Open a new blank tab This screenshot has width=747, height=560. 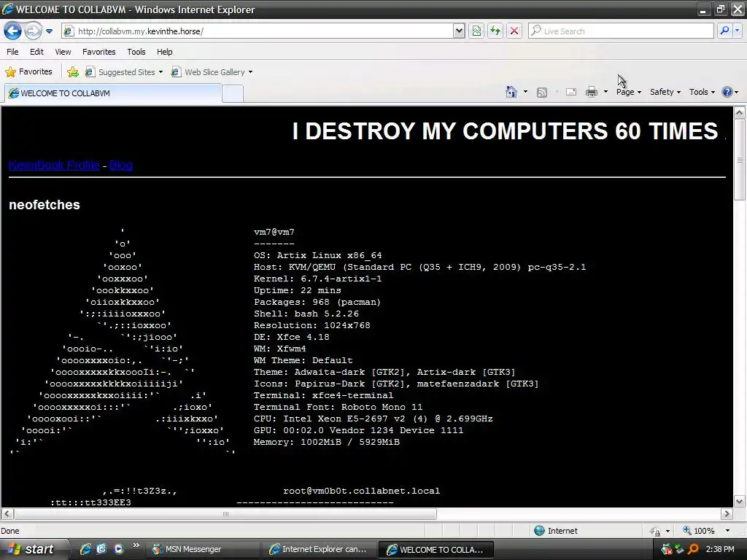pyautogui.click(x=233, y=94)
